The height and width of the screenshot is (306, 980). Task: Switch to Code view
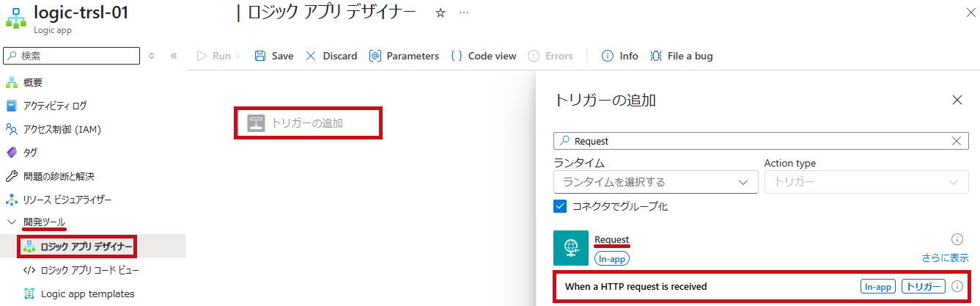point(483,56)
